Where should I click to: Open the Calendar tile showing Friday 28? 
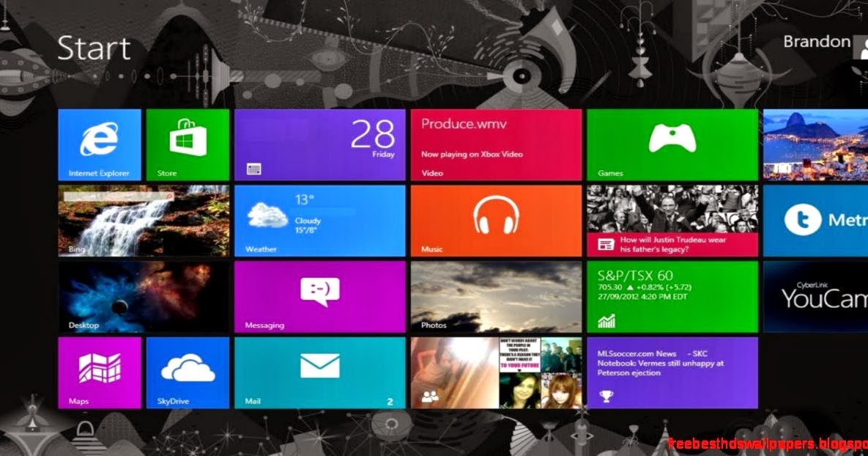(319, 144)
